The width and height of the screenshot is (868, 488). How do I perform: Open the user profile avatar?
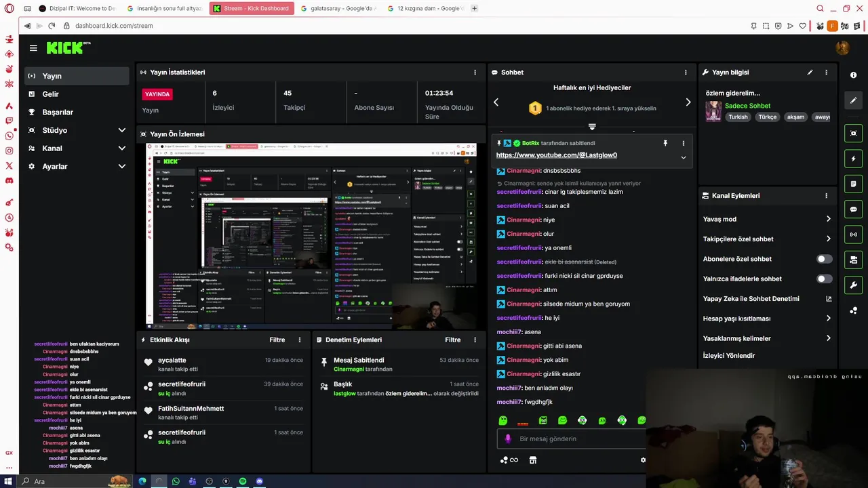842,47
